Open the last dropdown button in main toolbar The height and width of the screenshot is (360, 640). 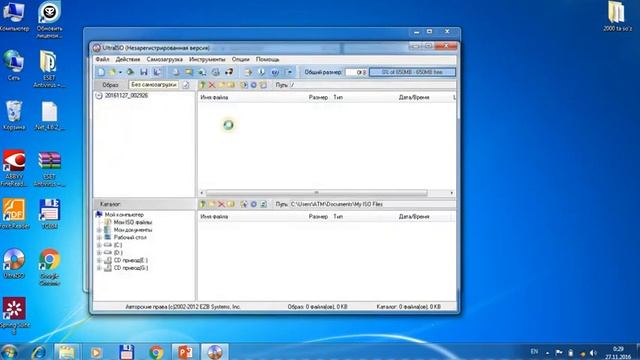[x=289, y=72]
